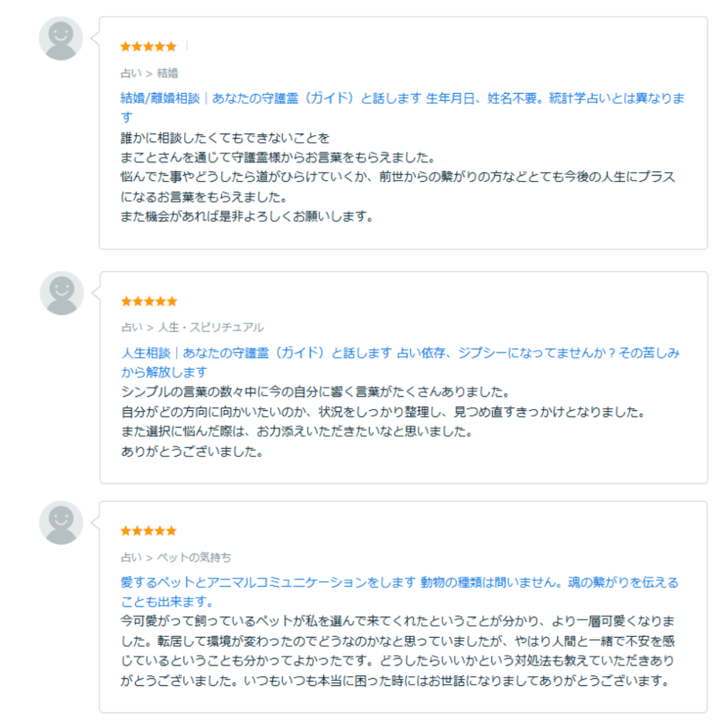Click the pet review's five-star rating
The image size is (728, 728).
[149, 530]
